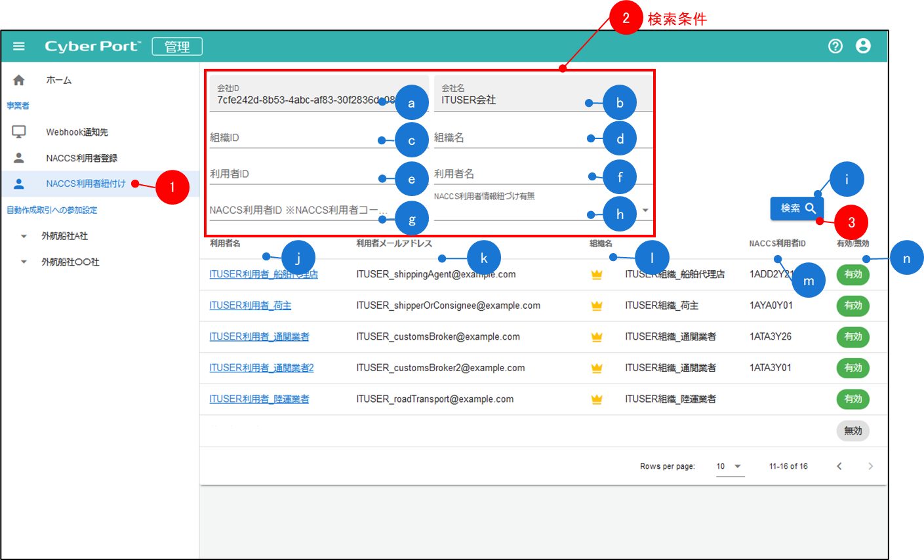The height and width of the screenshot is (560, 924).
Task: Open the hamburger navigation menu
Action: coord(19,46)
